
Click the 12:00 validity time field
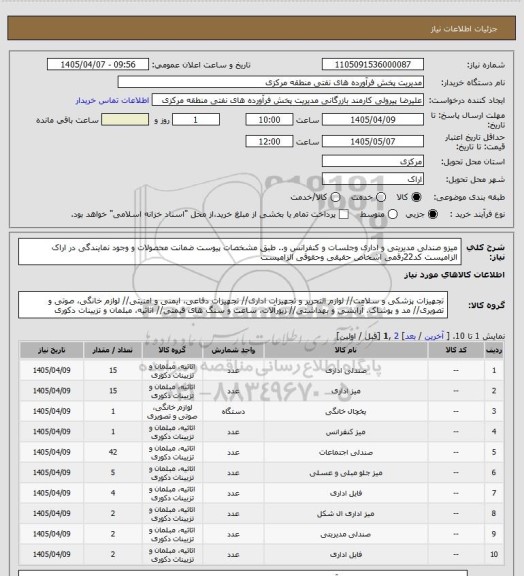click(269, 141)
